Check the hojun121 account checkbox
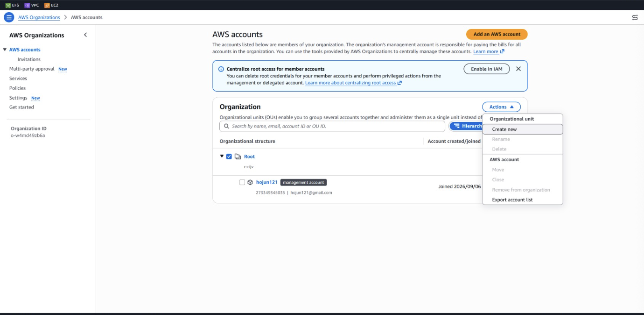The image size is (644, 315). click(242, 182)
